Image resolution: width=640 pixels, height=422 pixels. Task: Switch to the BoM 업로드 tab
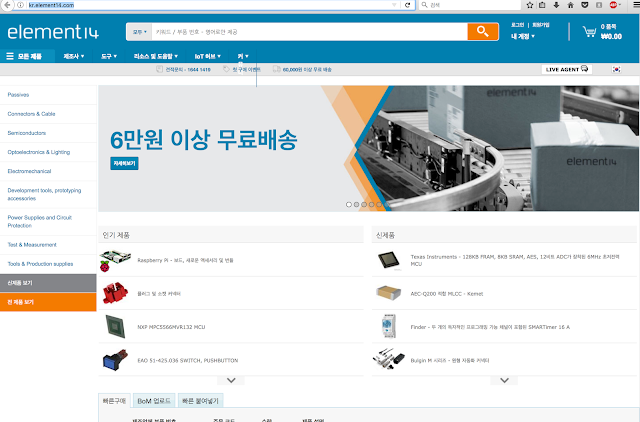[154, 401]
